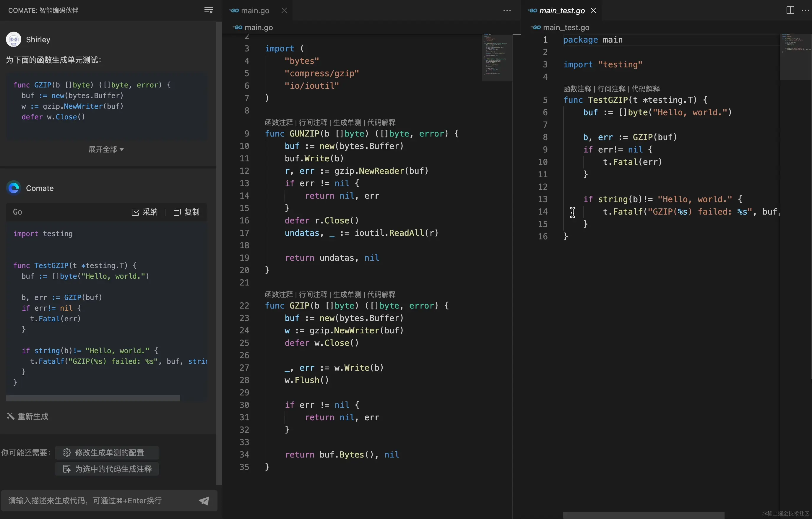Focus the code description input field
Viewport: 812px width, 519px height.
98,500
